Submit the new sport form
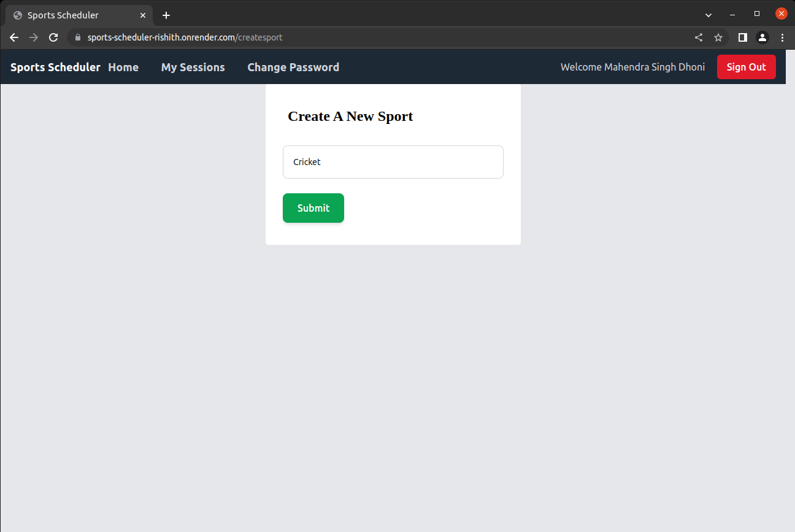Image resolution: width=795 pixels, height=532 pixels. click(313, 208)
